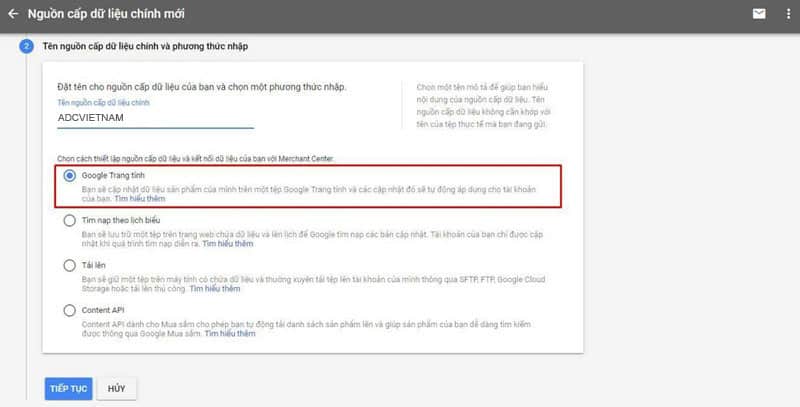
Task: Click the step 2 number badge
Action: pyautogui.click(x=26, y=47)
